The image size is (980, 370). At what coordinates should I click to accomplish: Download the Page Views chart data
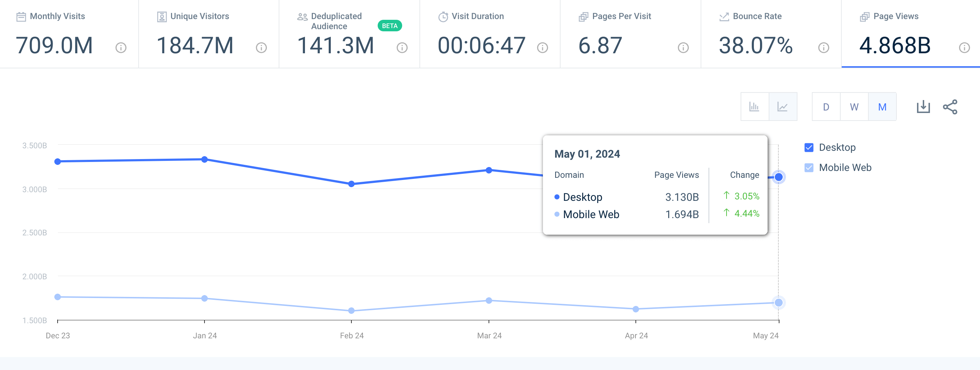point(923,107)
